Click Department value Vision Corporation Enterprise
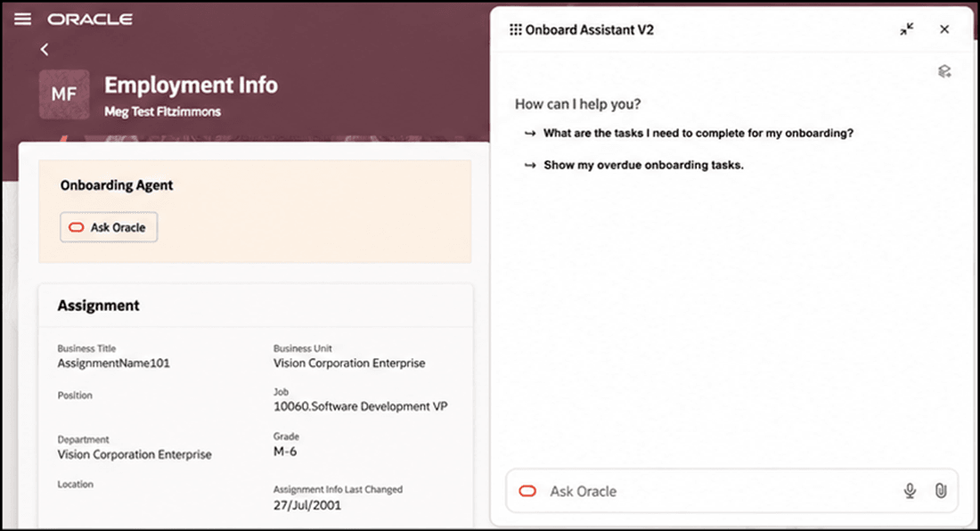Screen dimensions: 980x531 click(135, 454)
